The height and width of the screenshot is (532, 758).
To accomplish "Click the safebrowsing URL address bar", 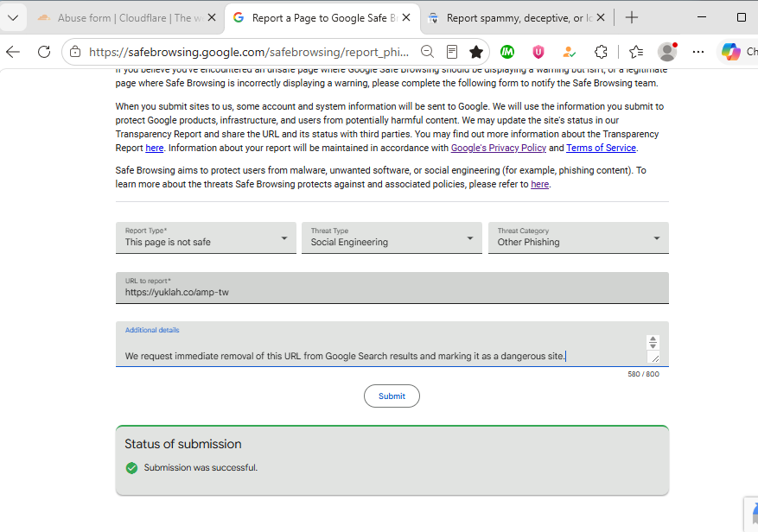I will [x=249, y=52].
